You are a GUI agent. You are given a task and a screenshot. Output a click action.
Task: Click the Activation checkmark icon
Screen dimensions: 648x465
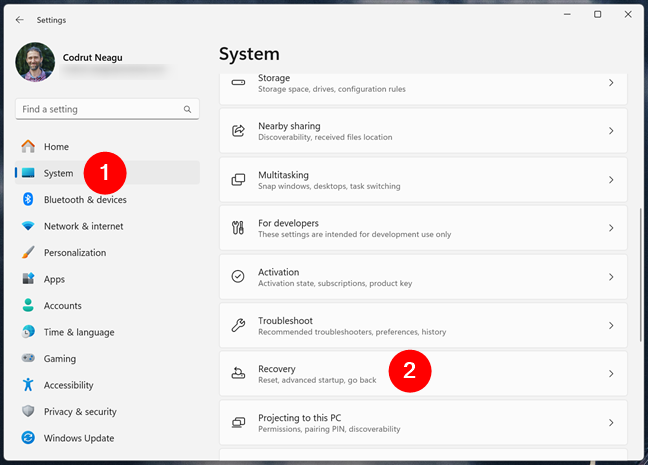(x=238, y=276)
